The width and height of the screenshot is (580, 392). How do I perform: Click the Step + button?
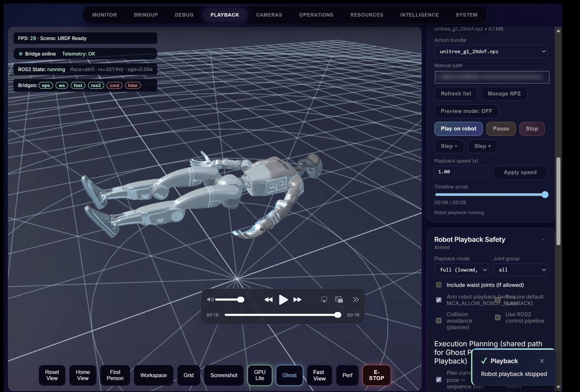coord(483,146)
